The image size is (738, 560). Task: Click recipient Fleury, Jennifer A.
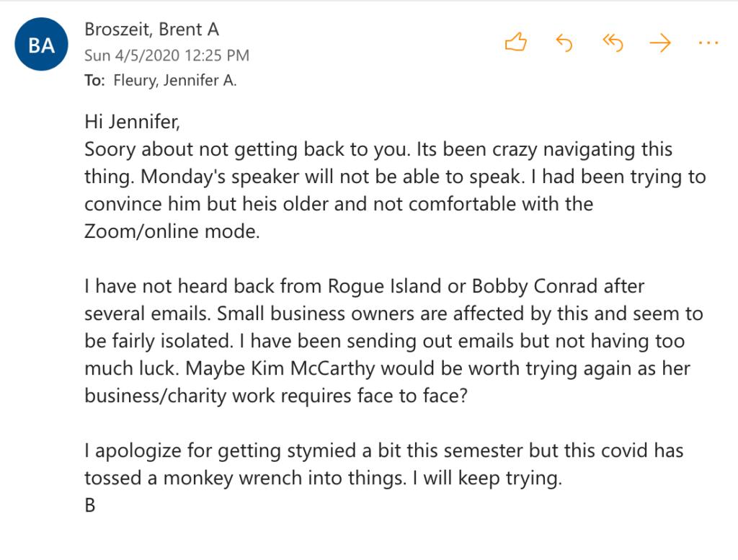pos(175,81)
